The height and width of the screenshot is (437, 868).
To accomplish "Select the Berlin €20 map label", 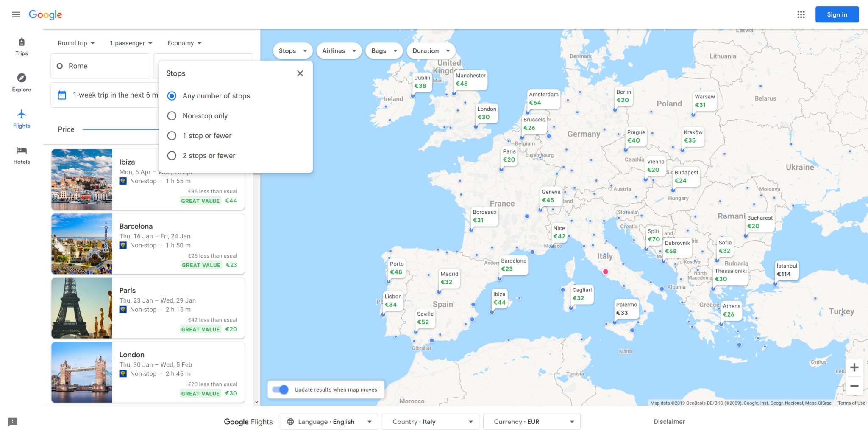I will pyautogui.click(x=623, y=96).
